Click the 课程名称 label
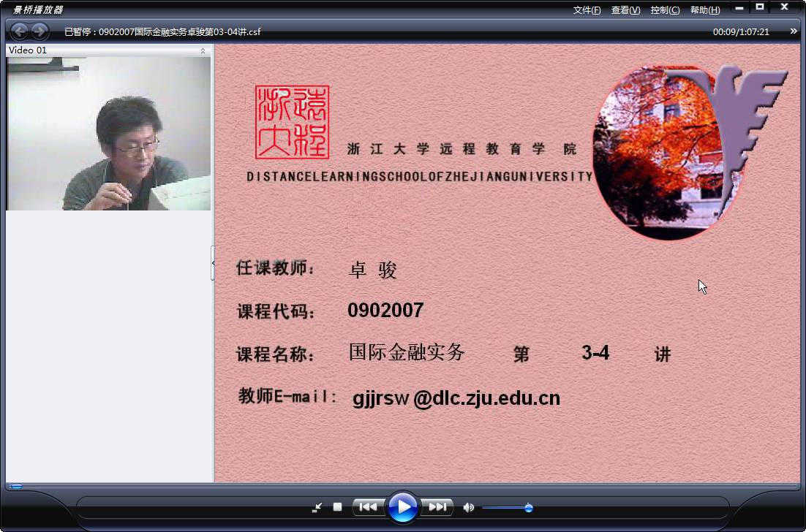This screenshot has width=806, height=532. click(x=275, y=354)
